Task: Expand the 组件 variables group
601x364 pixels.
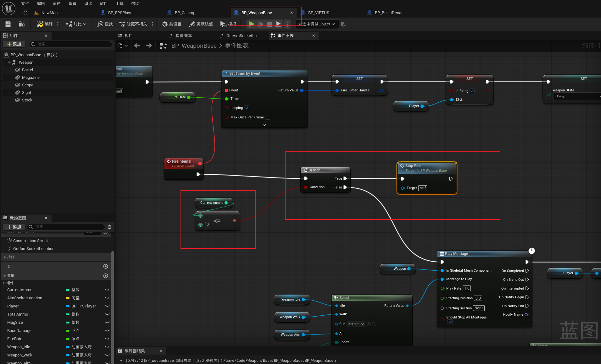Action: click(x=4, y=283)
